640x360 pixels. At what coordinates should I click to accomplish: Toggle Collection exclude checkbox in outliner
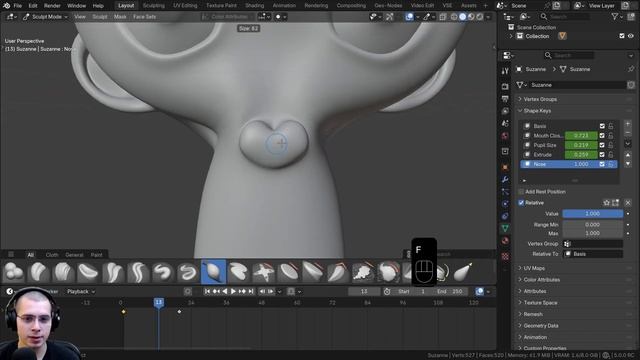point(622,36)
